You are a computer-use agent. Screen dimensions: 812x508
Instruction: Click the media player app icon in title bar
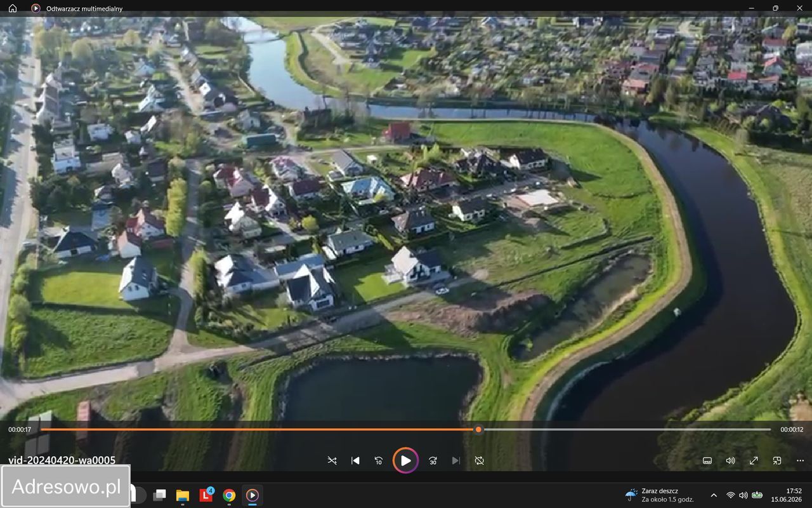[36, 8]
